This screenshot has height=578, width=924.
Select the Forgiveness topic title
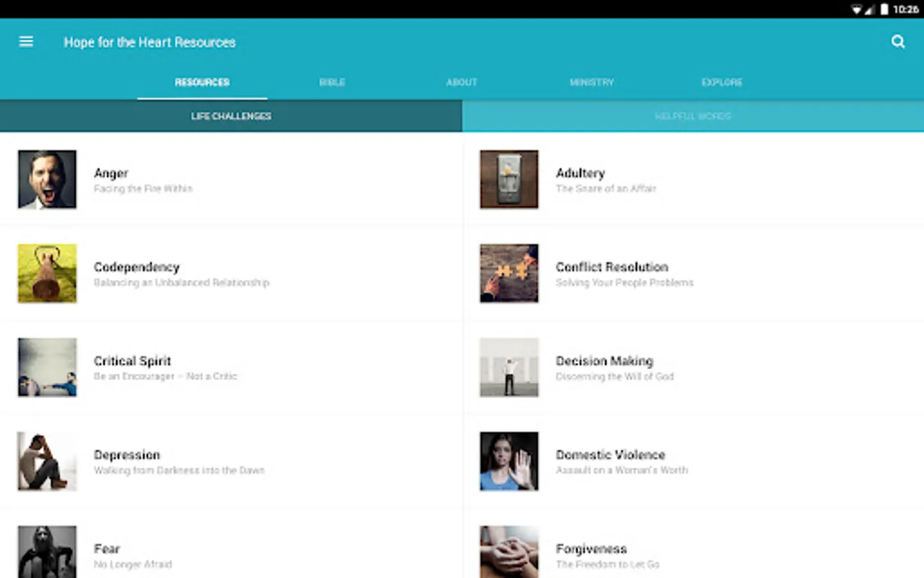tap(591, 549)
